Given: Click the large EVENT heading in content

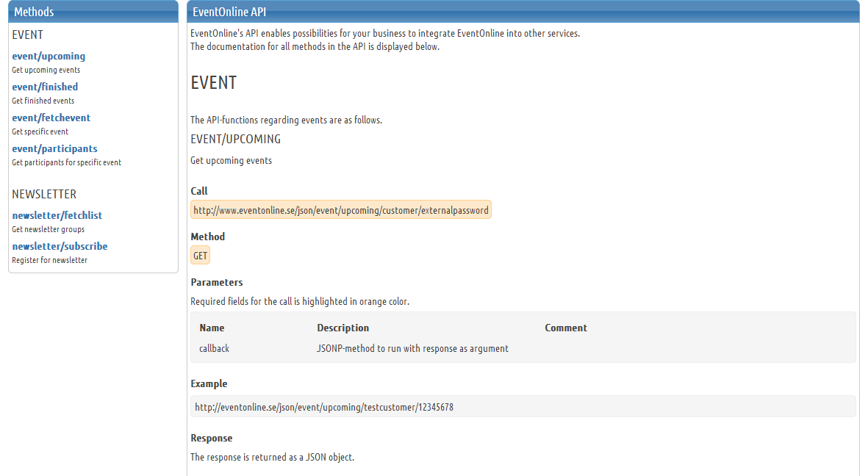Looking at the screenshot, I should point(214,83).
